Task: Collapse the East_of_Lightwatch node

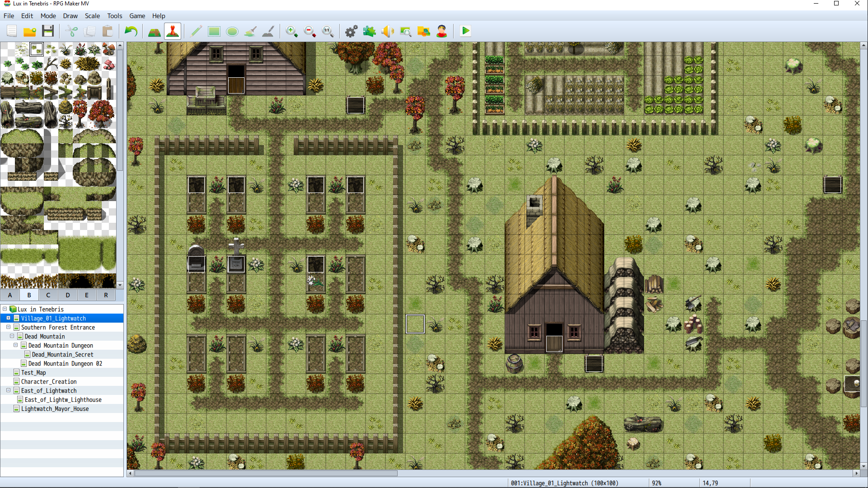Action: (9, 390)
